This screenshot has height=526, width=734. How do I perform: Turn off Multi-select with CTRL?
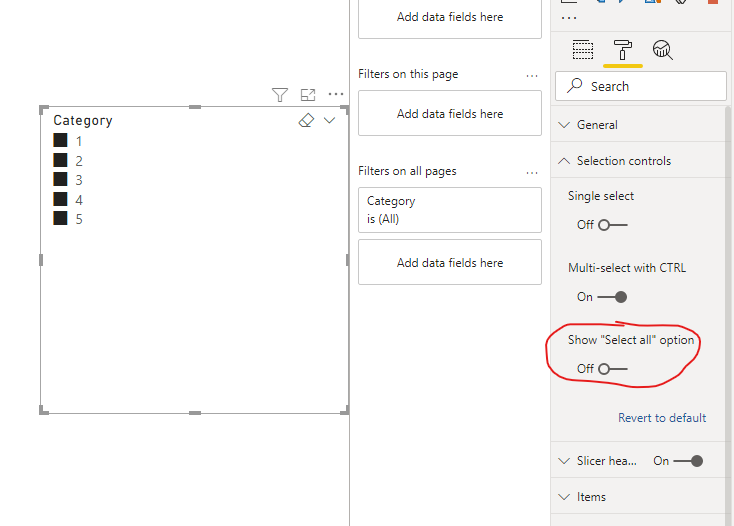click(x=613, y=297)
